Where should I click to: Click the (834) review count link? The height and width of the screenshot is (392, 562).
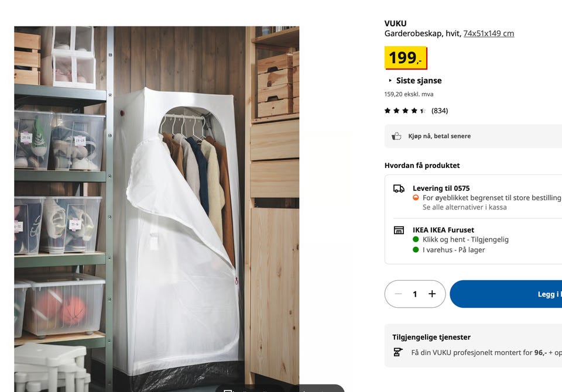click(x=440, y=111)
